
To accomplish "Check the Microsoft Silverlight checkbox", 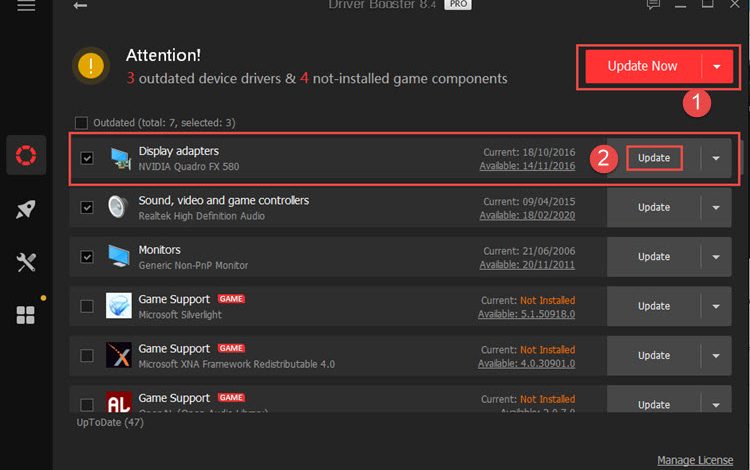I will pos(87,306).
